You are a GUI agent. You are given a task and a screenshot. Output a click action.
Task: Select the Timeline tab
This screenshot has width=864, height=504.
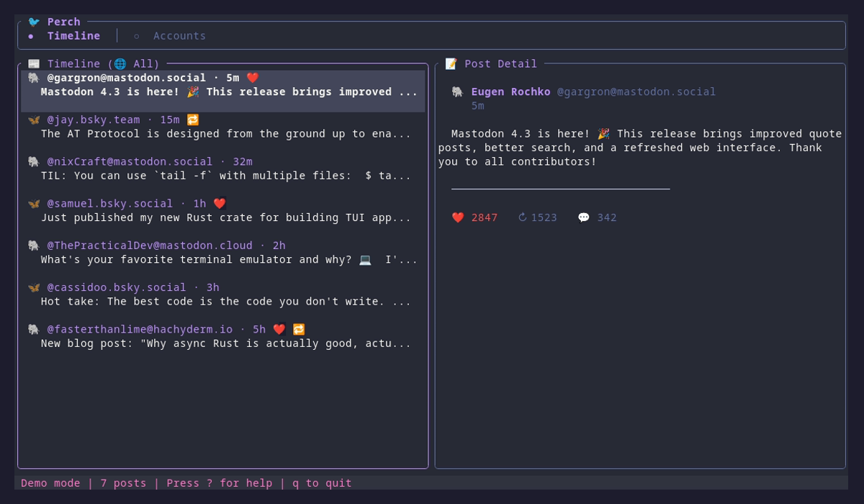point(73,36)
